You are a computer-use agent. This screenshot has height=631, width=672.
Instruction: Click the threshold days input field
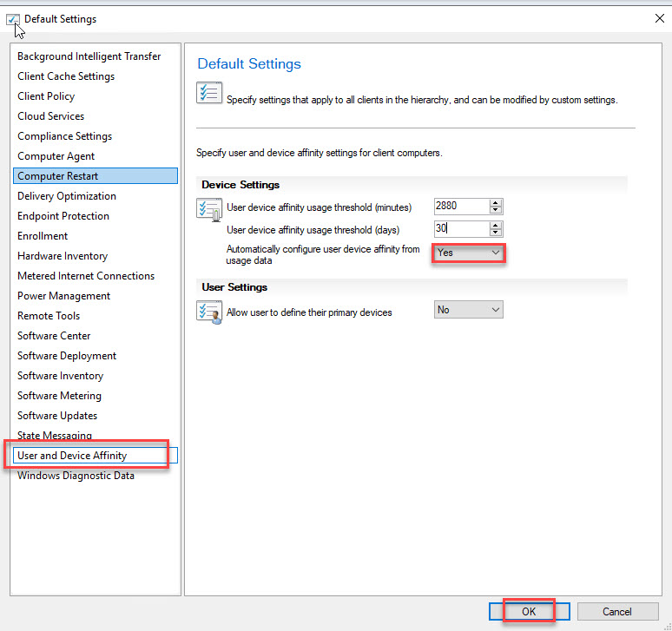[460, 229]
